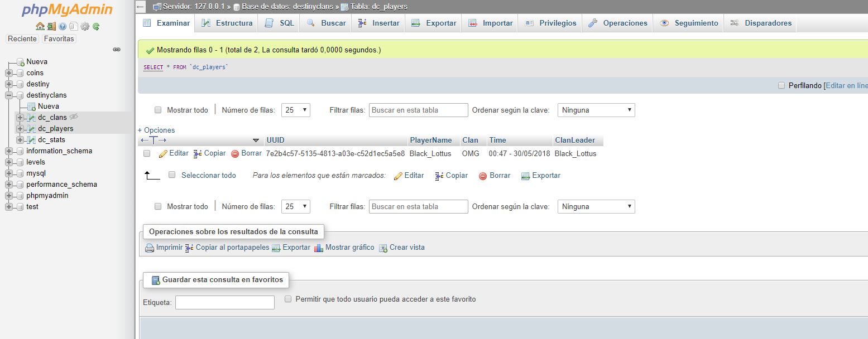Click red Borrar icon in Black_Lottus row
Viewport: 868px width, 339px height.
[x=235, y=153]
